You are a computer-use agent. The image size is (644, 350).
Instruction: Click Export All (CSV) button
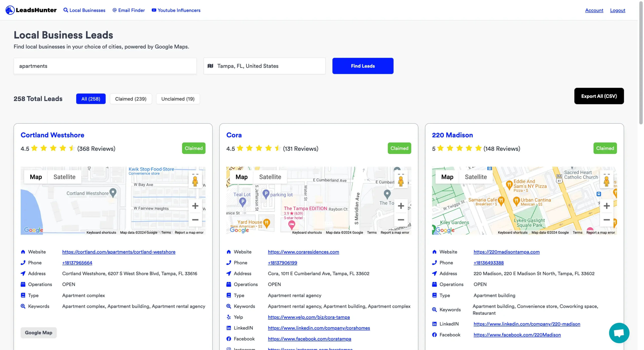coord(599,96)
